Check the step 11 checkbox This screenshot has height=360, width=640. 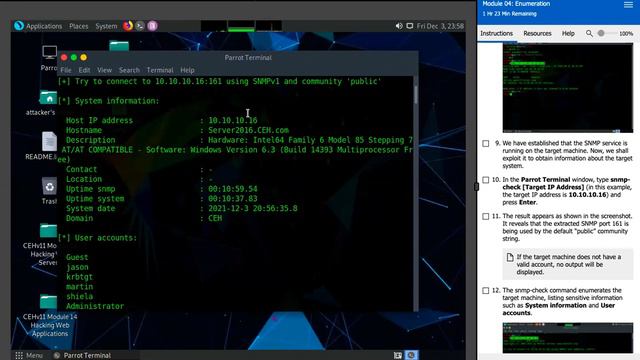coord(486,216)
